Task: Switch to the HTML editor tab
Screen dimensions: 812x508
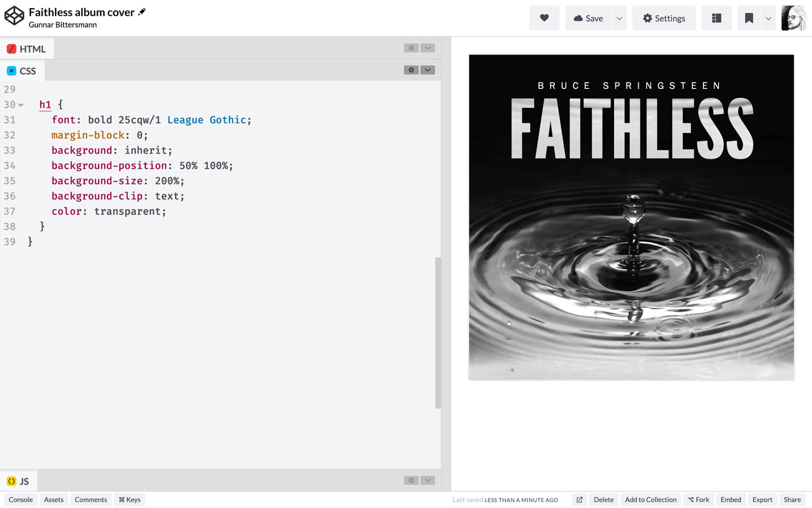Action: click(27, 49)
